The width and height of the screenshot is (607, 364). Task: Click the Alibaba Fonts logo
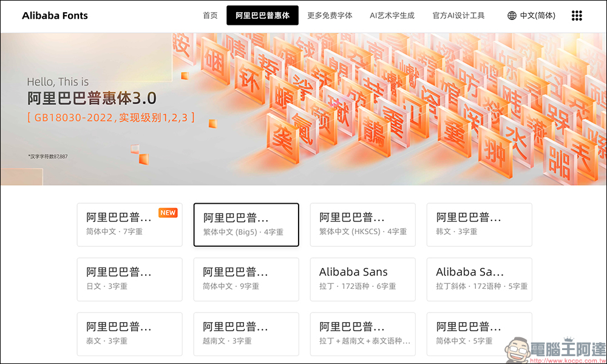click(x=55, y=15)
